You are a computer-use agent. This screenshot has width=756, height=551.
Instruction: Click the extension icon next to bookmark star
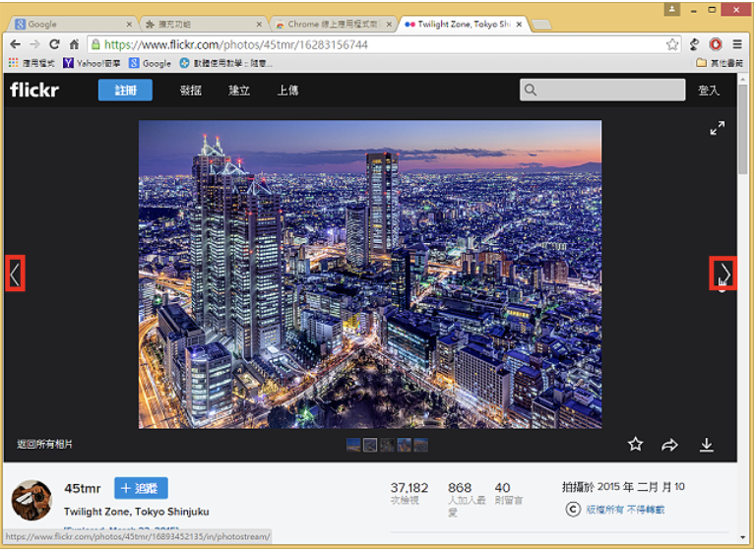pyautogui.click(x=694, y=44)
